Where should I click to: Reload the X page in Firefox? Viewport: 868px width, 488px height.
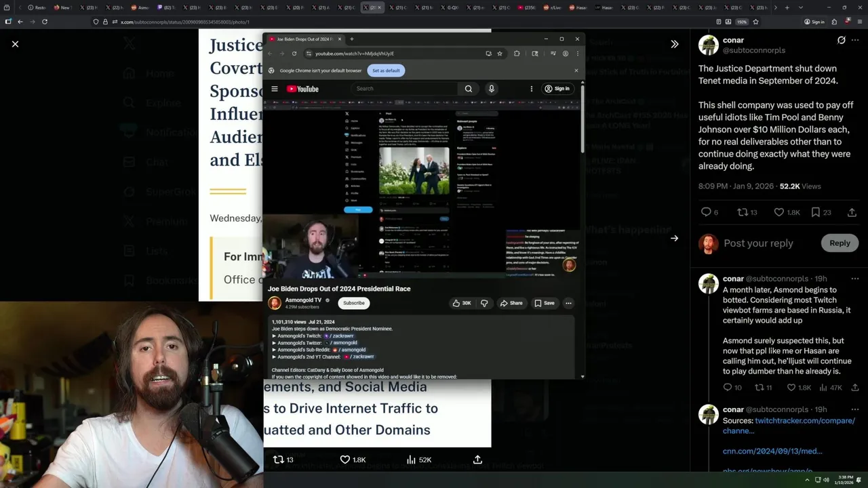(x=45, y=22)
